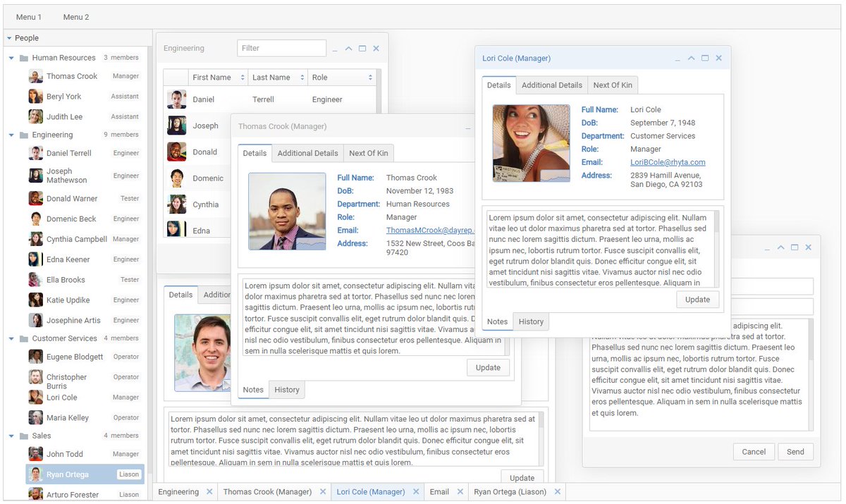Close the Ryan Ortega (Liason) taskbar tab
The image size is (846, 504).
tap(557, 492)
